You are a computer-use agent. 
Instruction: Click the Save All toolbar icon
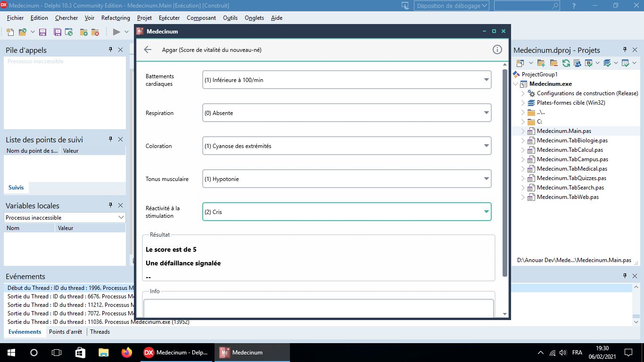tap(58, 32)
